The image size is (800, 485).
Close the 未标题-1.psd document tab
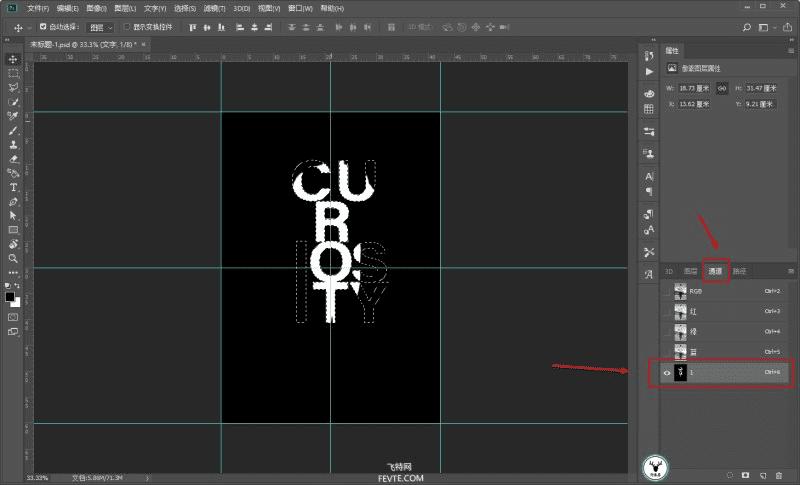[x=143, y=44]
